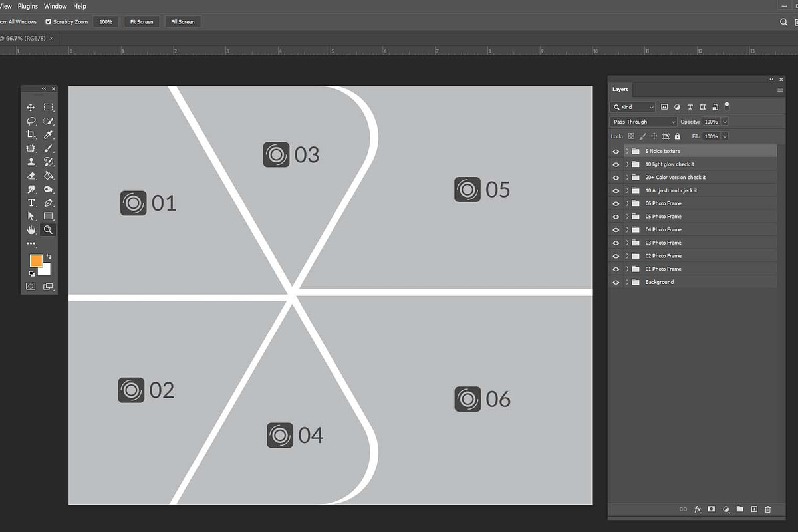Image resolution: width=798 pixels, height=532 pixels.
Task: Toggle visibility of Background group
Action: point(616,282)
